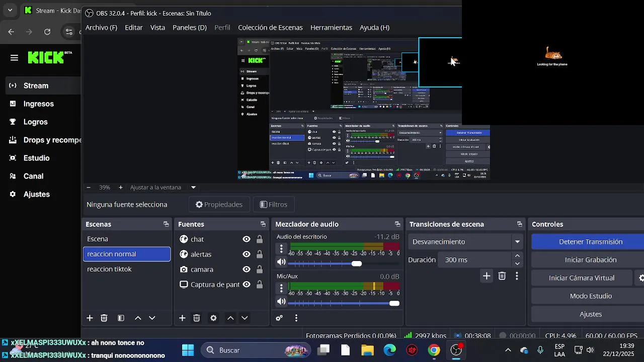The height and width of the screenshot is (362, 644).
Task: Open Mic/Aux options three dots
Action: pos(281,288)
